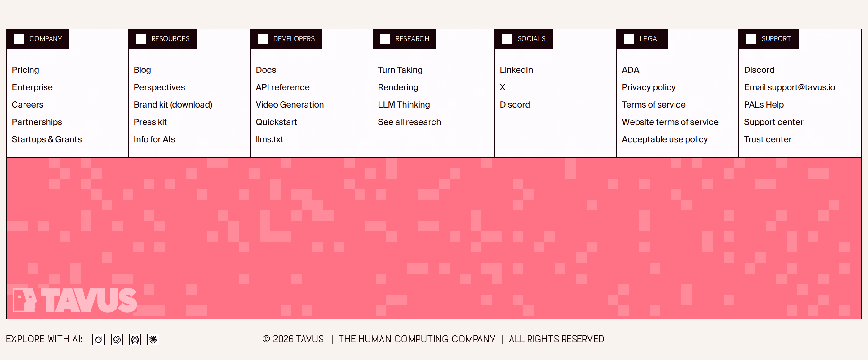This screenshot has width=868, height=360.
Task: Open the ChatGPT explore icon
Action: (117, 339)
